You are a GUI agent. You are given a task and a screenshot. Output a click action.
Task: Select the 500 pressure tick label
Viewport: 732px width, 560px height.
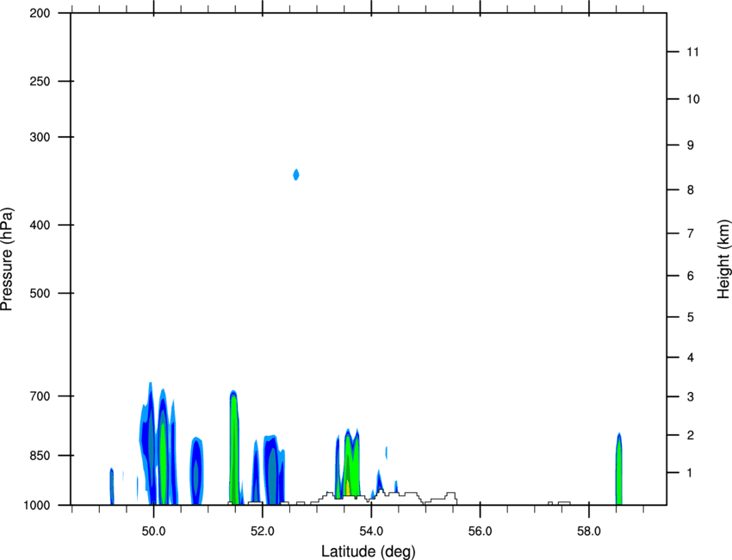(x=40, y=293)
